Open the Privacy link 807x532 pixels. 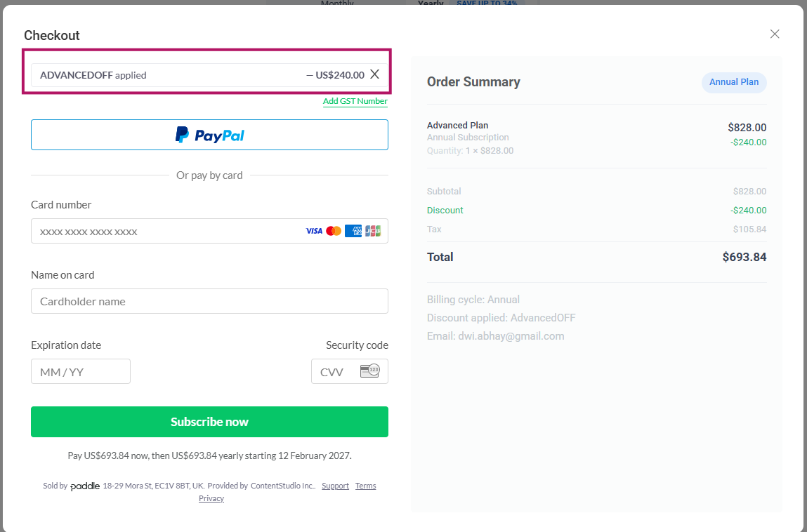pos(211,498)
